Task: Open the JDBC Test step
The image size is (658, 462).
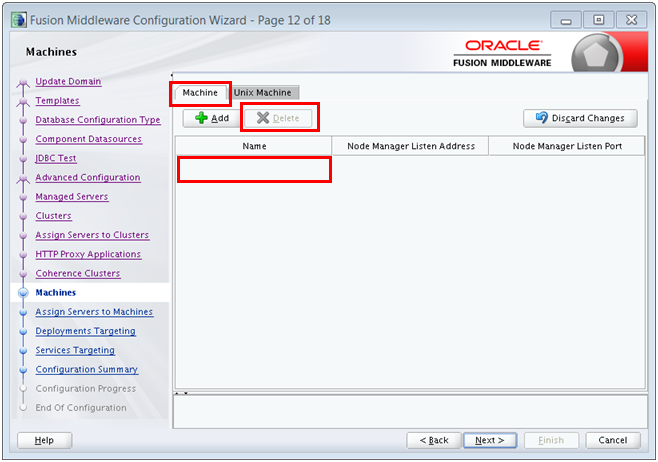Action: click(56, 158)
